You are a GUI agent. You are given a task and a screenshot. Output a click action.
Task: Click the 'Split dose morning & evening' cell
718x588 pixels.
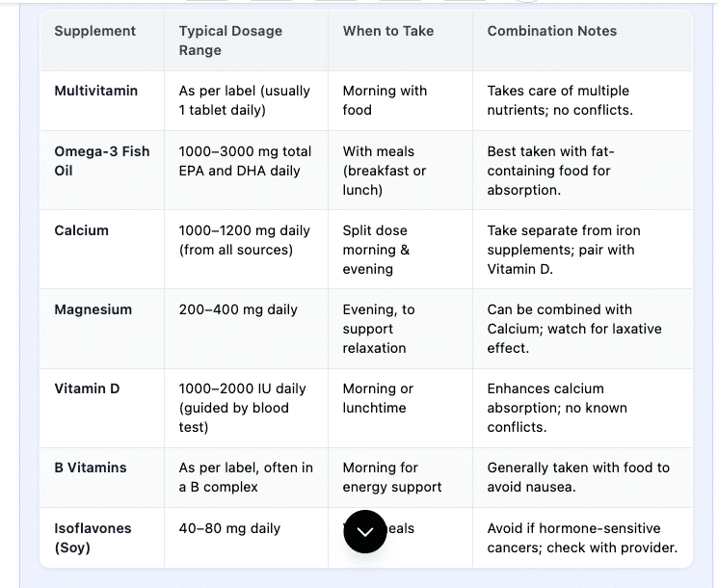376,250
